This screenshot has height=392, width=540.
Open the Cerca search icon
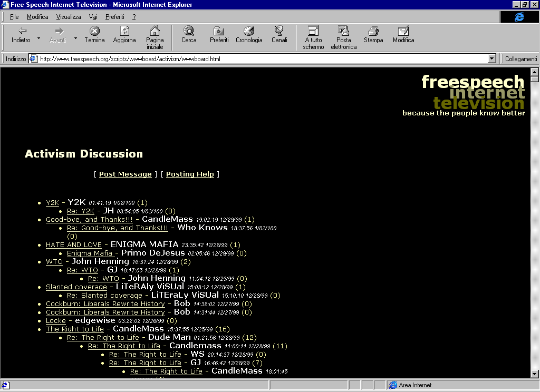[x=189, y=31]
